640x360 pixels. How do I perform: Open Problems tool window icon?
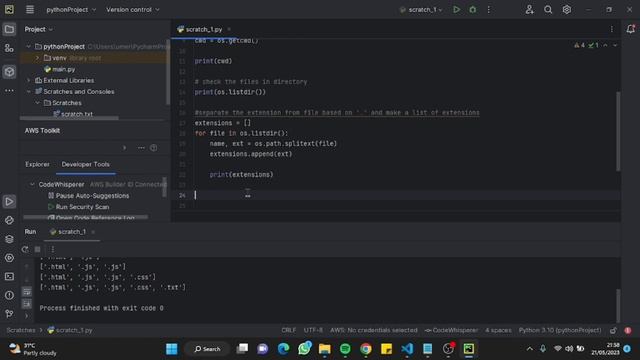click(9, 295)
